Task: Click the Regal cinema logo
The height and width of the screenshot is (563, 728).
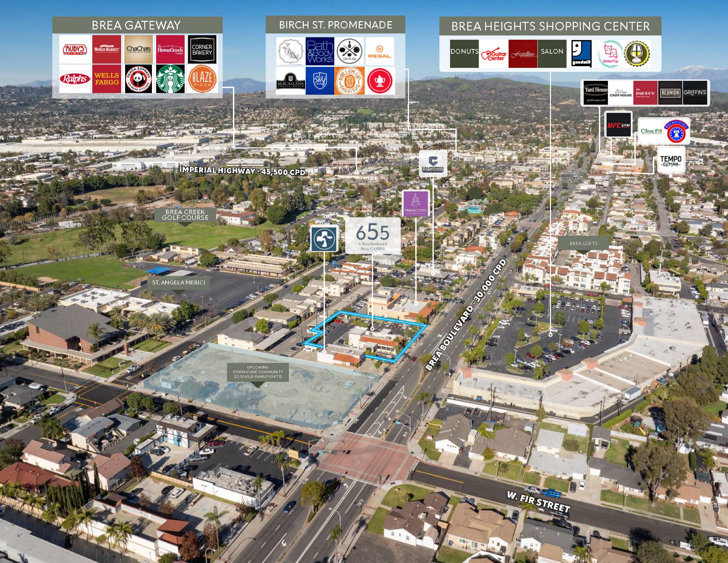Action: [x=380, y=51]
